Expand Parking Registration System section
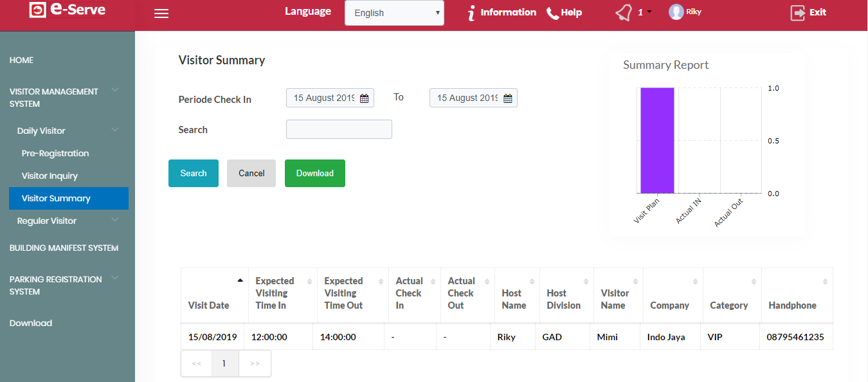 115,278
